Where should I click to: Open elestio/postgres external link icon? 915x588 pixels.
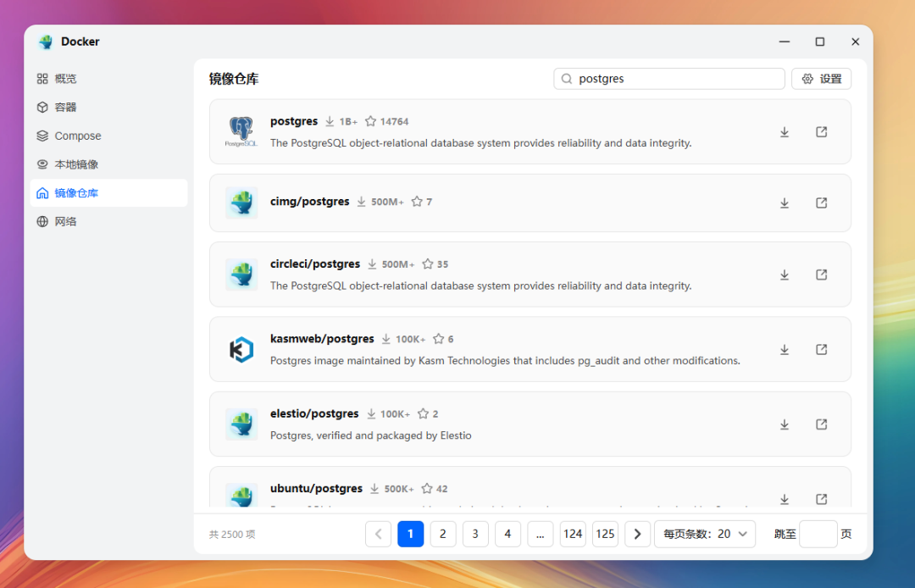(x=821, y=424)
